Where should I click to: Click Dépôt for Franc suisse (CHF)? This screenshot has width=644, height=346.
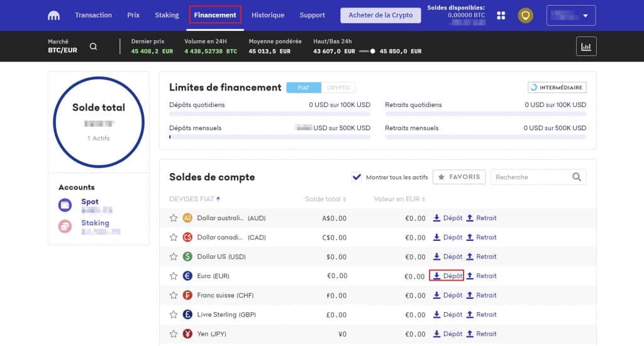coord(448,296)
